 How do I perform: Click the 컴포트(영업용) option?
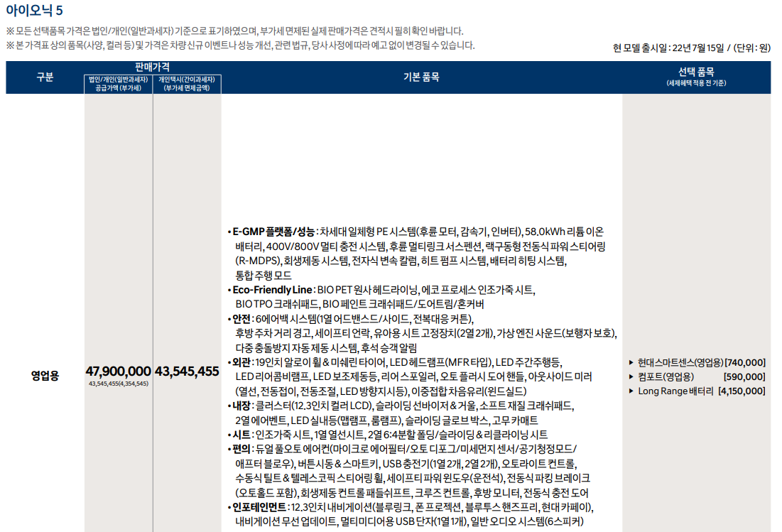(x=666, y=377)
